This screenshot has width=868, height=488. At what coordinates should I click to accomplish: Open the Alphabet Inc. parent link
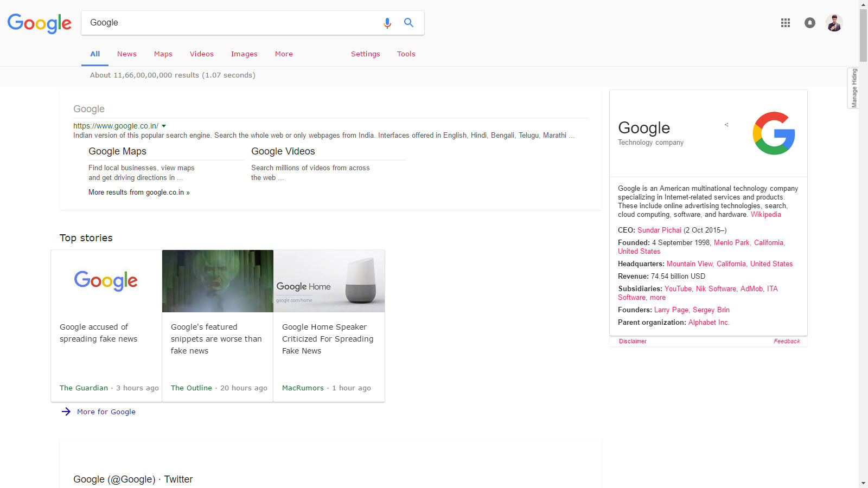coord(709,323)
